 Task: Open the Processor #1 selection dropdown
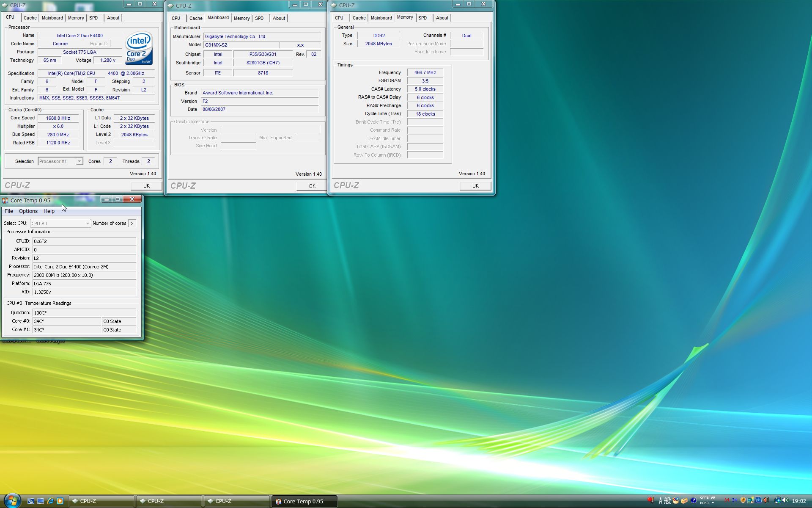79,161
